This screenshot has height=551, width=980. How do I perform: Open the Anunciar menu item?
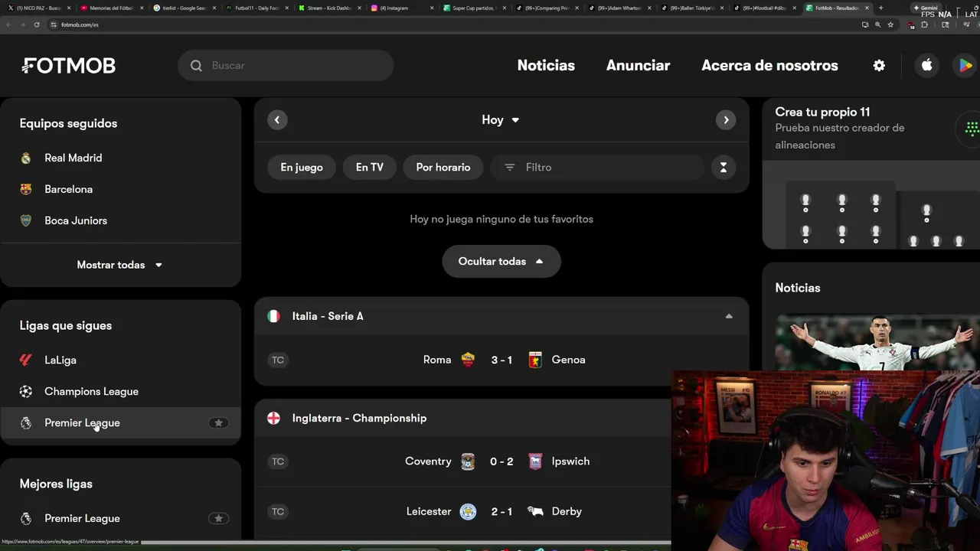[638, 66]
